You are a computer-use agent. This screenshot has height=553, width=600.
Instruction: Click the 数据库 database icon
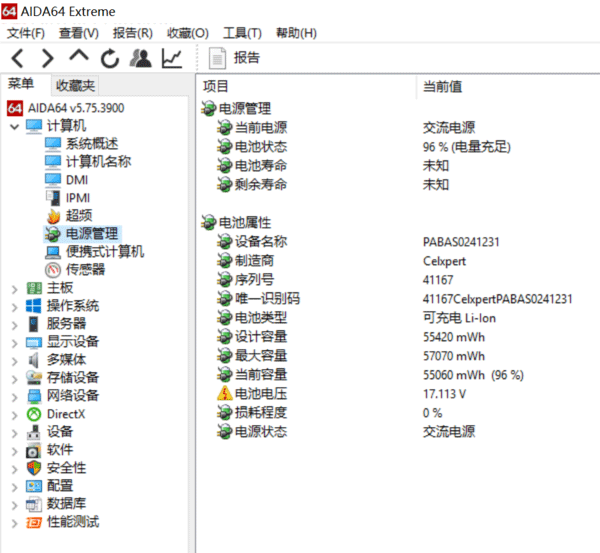click(34, 504)
